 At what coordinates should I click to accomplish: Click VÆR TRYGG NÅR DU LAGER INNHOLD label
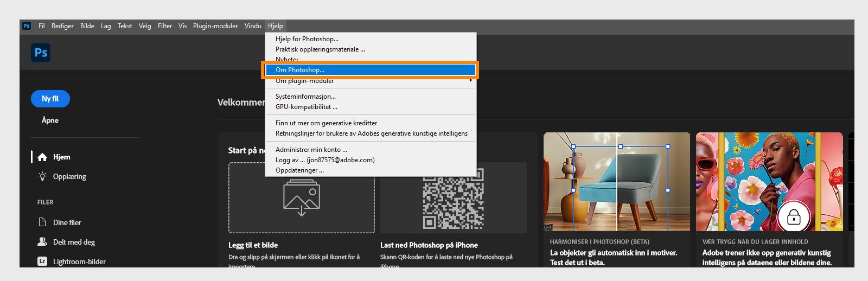point(755,242)
